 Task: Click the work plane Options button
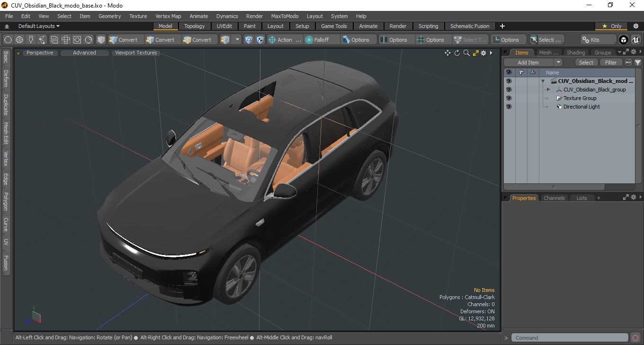tap(508, 40)
